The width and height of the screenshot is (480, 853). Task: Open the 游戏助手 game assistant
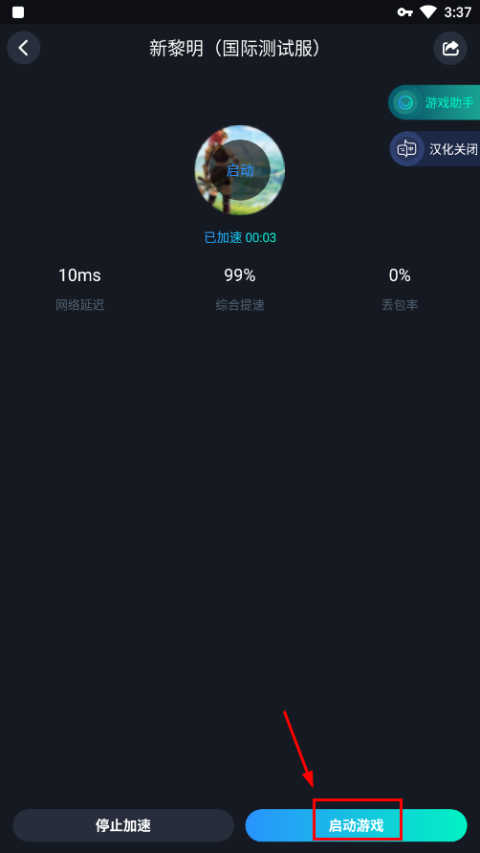click(x=434, y=102)
